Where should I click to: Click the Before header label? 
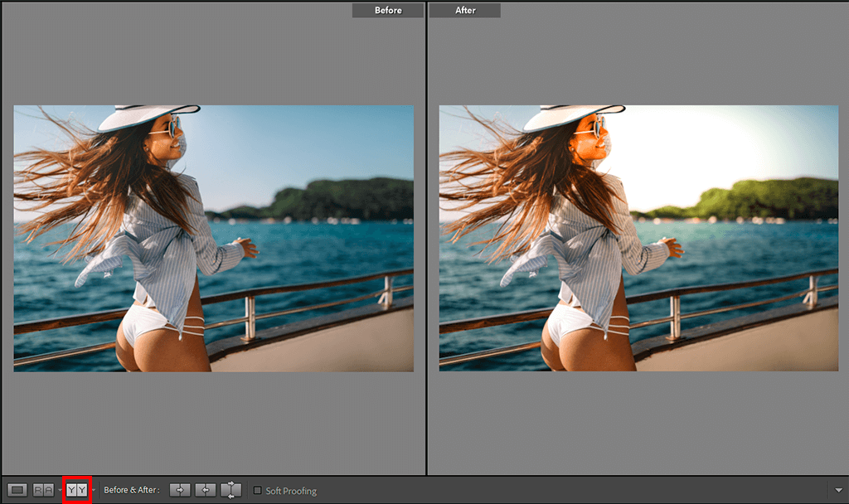click(387, 10)
